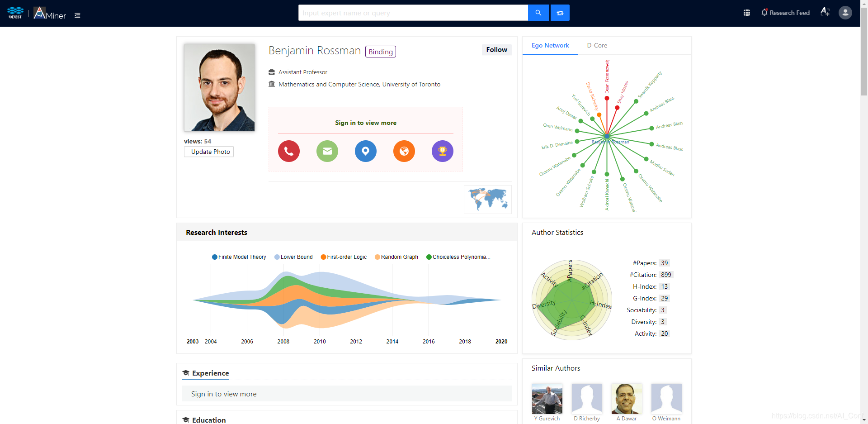Viewport: 868px width, 424px height.
Task: Click the purple trophy awards icon
Action: click(443, 151)
